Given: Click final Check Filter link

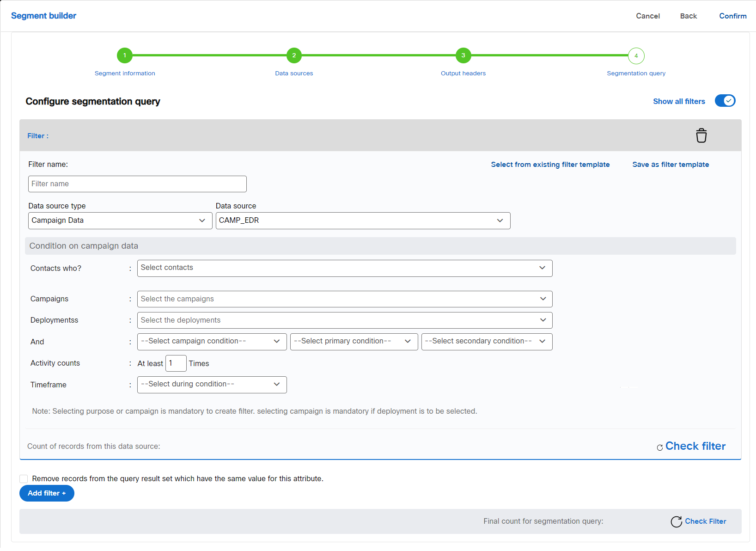Looking at the screenshot, I should click(x=706, y=521).
